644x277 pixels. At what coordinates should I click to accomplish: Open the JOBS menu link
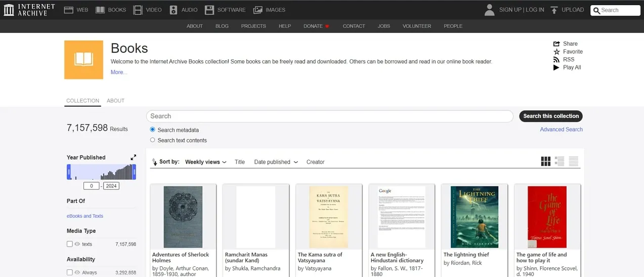pyautogui.click(x=384, y=26)
